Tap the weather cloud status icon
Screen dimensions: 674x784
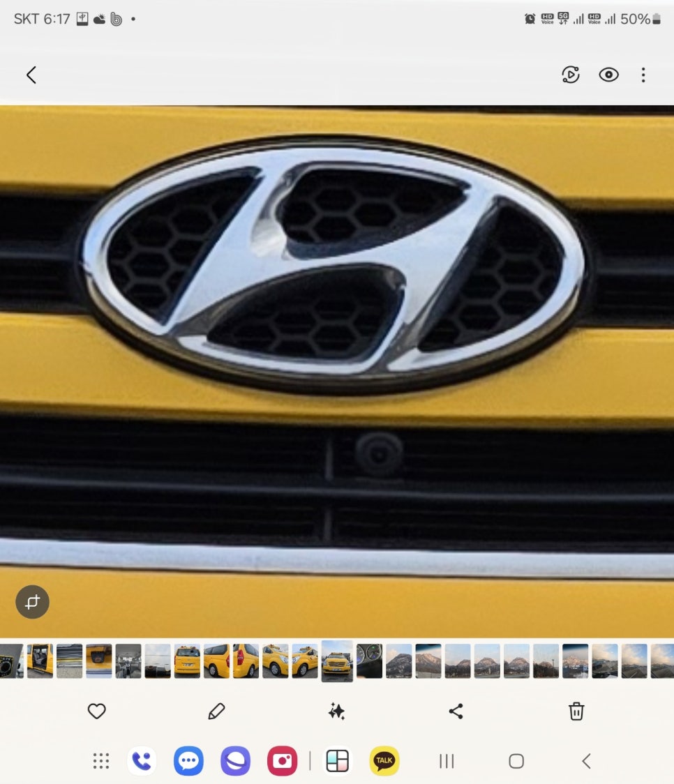click(100, 19)
